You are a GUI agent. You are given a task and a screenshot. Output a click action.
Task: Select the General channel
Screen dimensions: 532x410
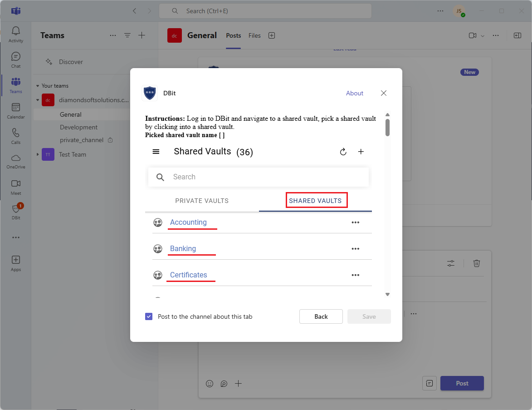tap(71, 114)
